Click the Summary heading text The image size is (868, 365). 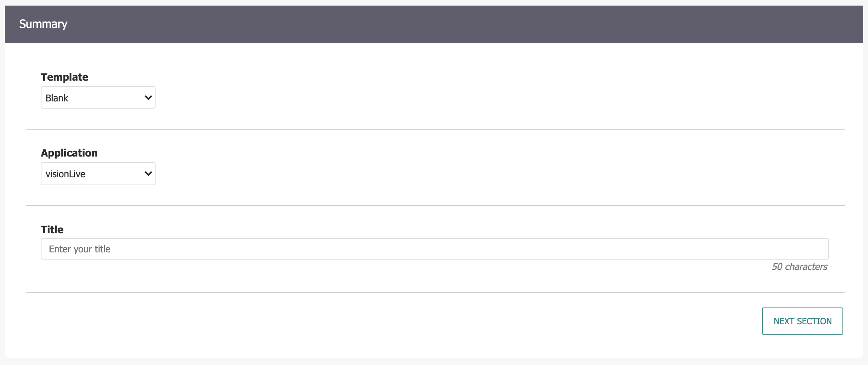[x=43, y=24]
